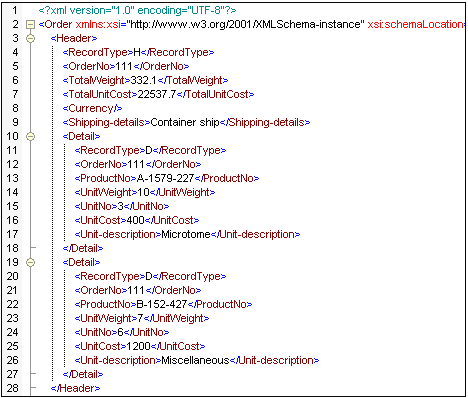Click the xsi:schemaLocation attribute name
The height and width of the screenshot is (398, 468).
coord(415,24)
